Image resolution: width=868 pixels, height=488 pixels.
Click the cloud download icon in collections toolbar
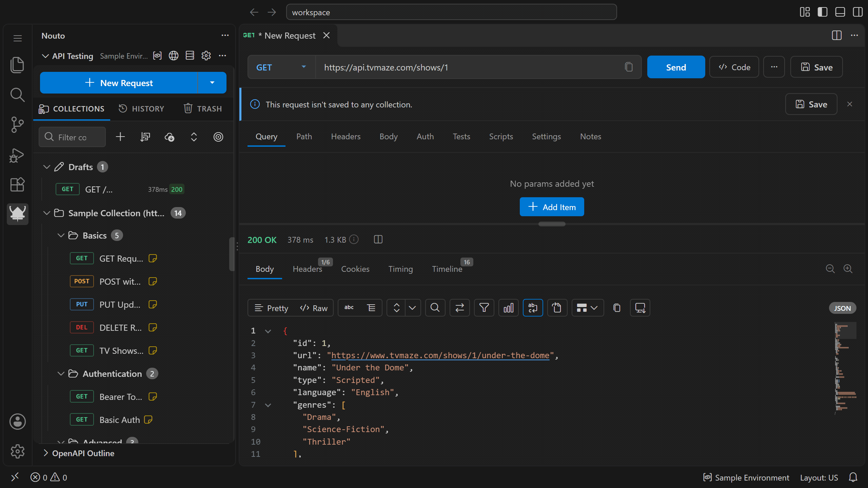pos(170,137)
